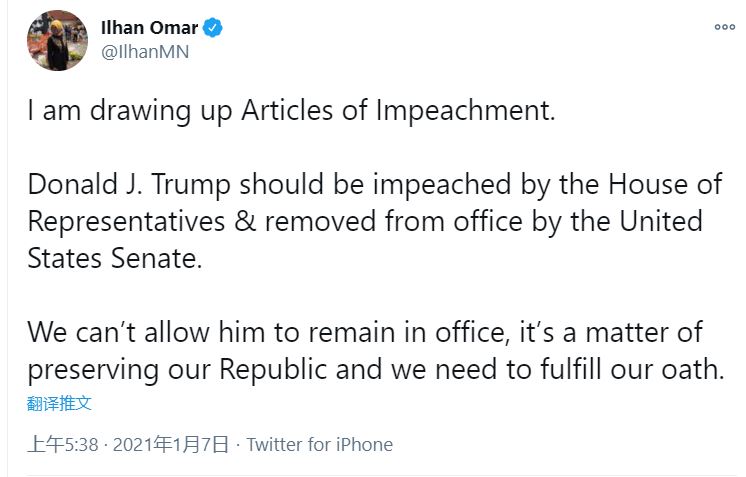Click the sentence about drawing up Articles
This screenshot has height=477, width=746.
[290, 110]
